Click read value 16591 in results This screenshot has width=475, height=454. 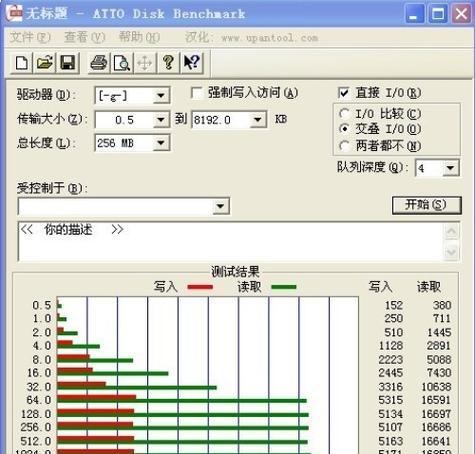[436, 400]
